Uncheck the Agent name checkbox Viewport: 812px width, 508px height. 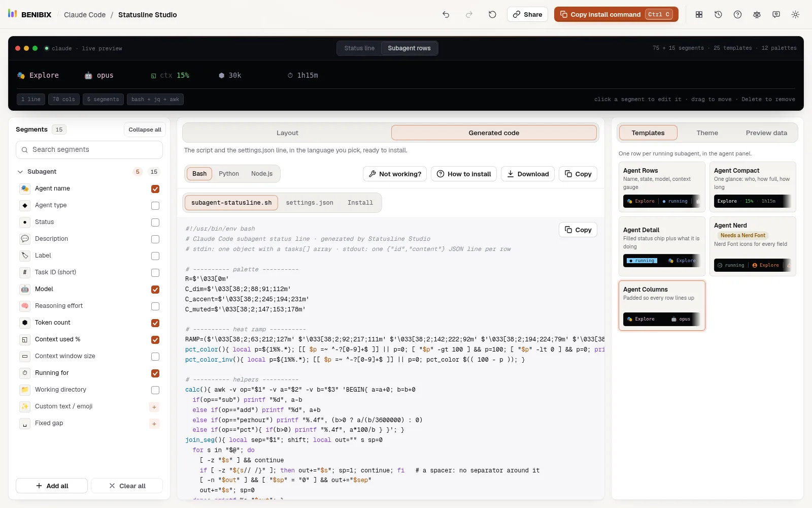coord(155,189)
